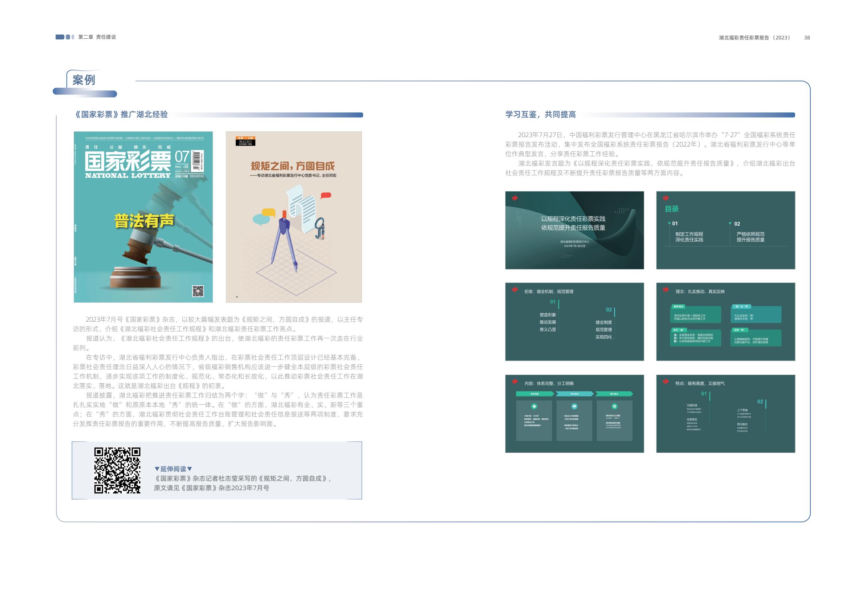Click the third round icon in the 内容 slide
Viewport: 868px width, 589px height.
[614, 406]
